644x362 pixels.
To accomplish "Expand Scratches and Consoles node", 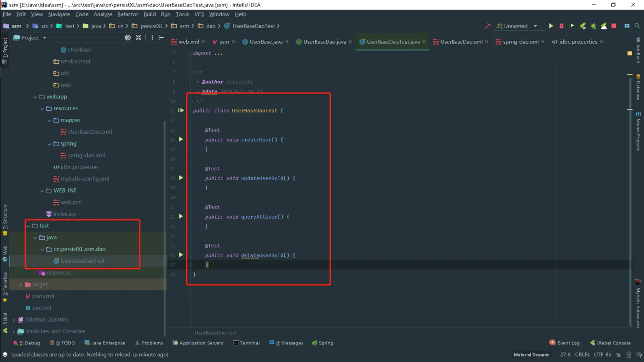I will pos(14,332).
